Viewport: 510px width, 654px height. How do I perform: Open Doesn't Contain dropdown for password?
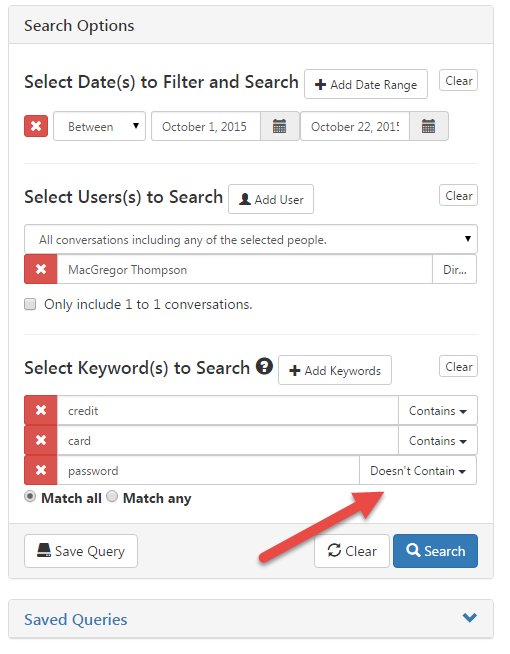418,470
